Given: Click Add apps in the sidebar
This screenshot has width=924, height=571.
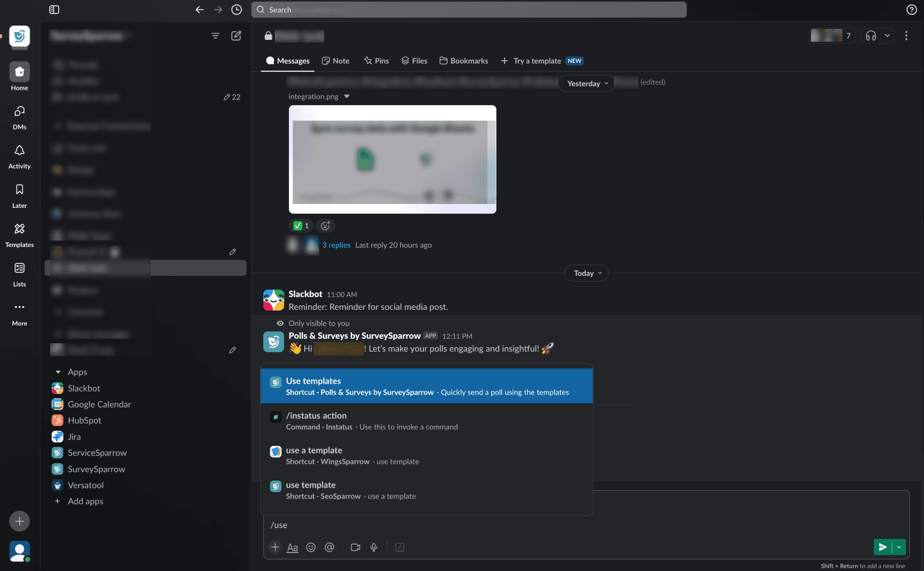Looking at the screenshot, I should pos(85,501).
